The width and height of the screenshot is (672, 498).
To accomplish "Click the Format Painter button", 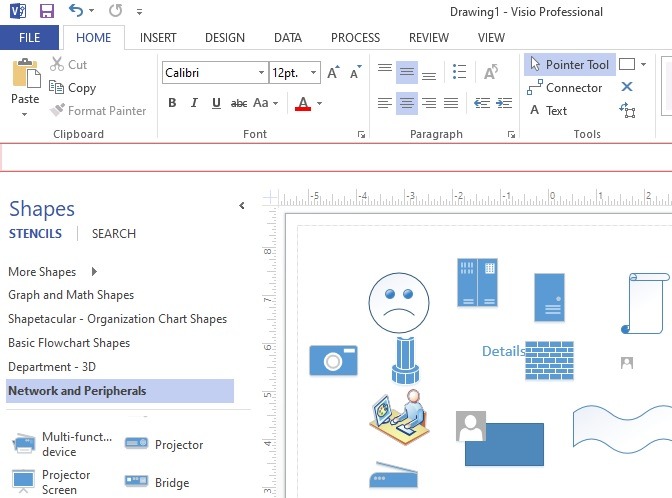I will (98, 111).
